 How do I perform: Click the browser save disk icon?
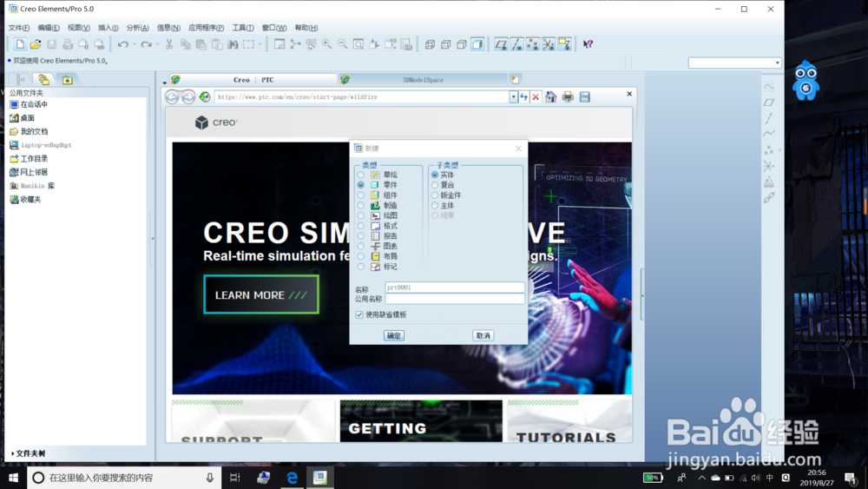coord(584,97)
